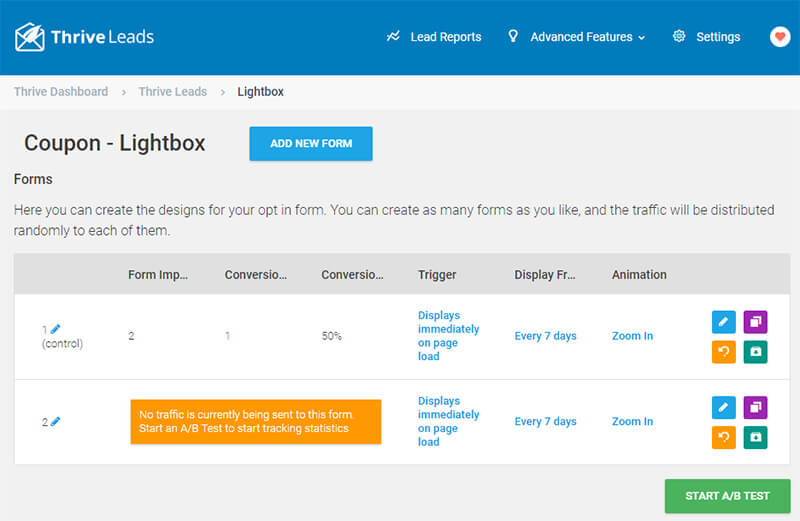
Task: Archive form 1 (control) green icon
Action: [x=755, y=352]
